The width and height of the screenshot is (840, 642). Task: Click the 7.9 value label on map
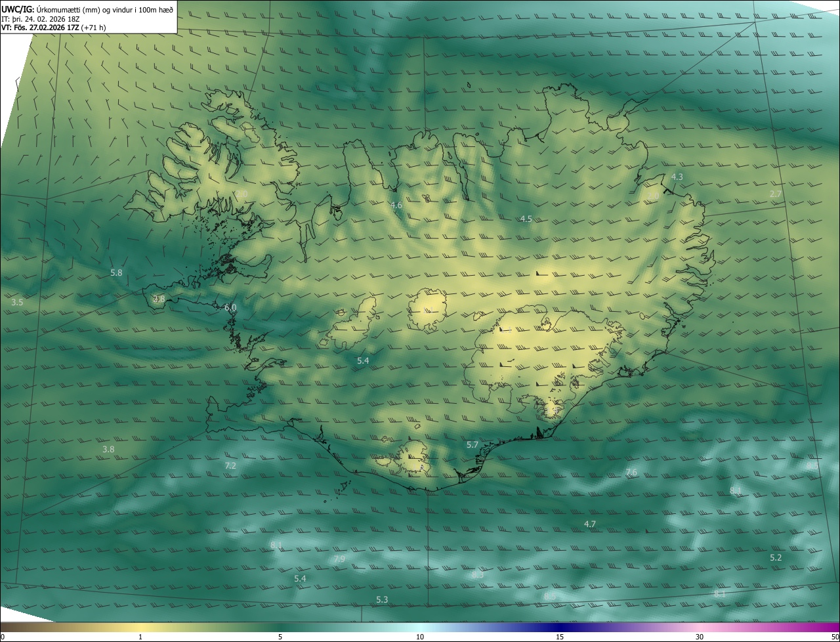[x=339, y=559]
